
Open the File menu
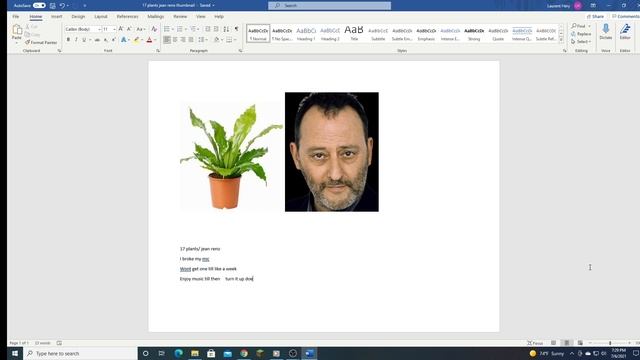(16, 17)
